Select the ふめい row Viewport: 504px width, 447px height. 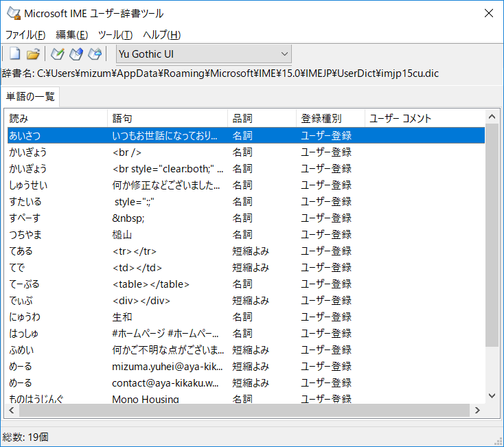pos(246,350)
